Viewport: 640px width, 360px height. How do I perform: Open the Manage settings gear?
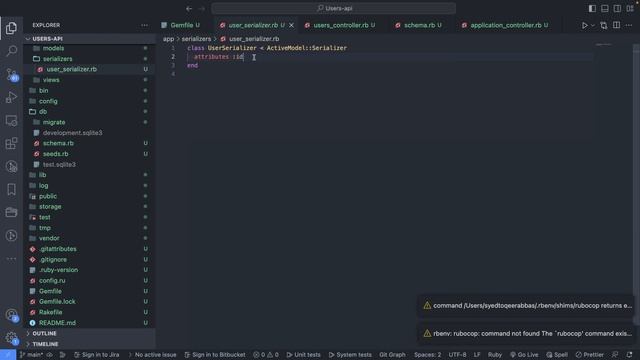(x=11, y=338)
